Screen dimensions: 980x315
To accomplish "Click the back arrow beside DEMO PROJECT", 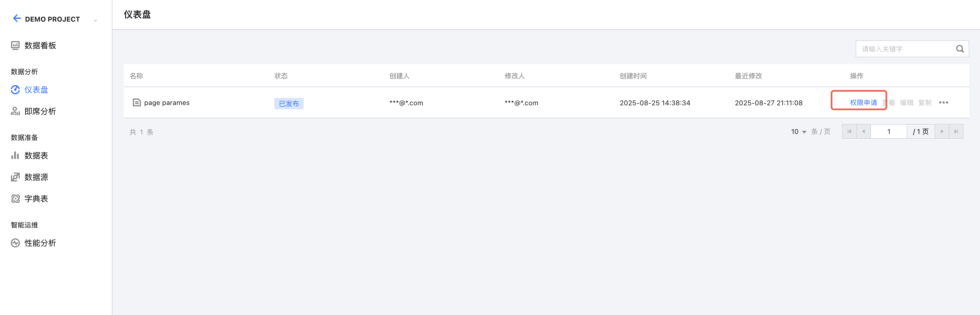I will pos(17,18).
